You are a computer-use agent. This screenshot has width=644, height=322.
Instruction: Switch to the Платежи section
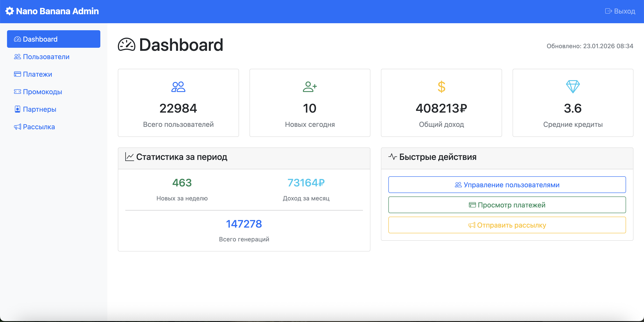[x=37, y=74]
